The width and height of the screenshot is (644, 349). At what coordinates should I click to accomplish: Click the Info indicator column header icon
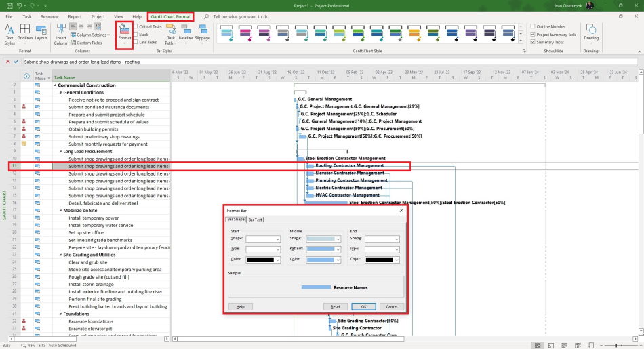click(x=26, y=76)
